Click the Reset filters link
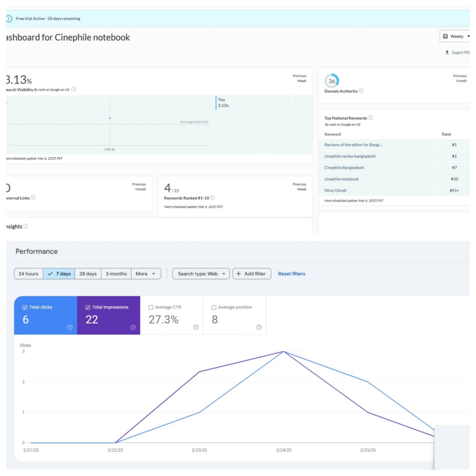The height and width of the screenshot is (476, 476). click(x=291, y=274)
